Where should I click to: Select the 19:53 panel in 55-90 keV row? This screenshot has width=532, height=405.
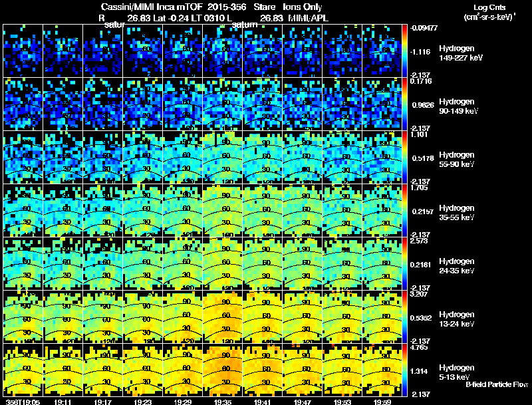342,157
